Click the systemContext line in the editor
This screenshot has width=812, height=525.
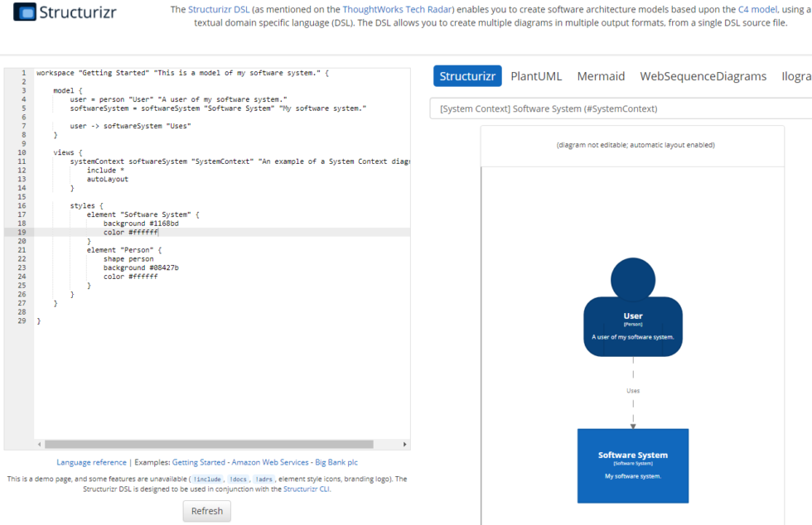pos(239,161)
